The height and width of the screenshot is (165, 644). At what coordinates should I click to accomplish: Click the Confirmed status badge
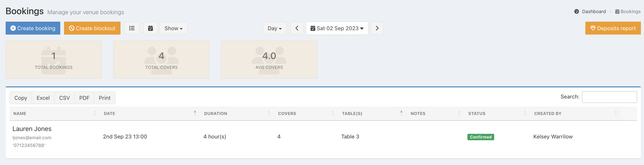point(481,137)
